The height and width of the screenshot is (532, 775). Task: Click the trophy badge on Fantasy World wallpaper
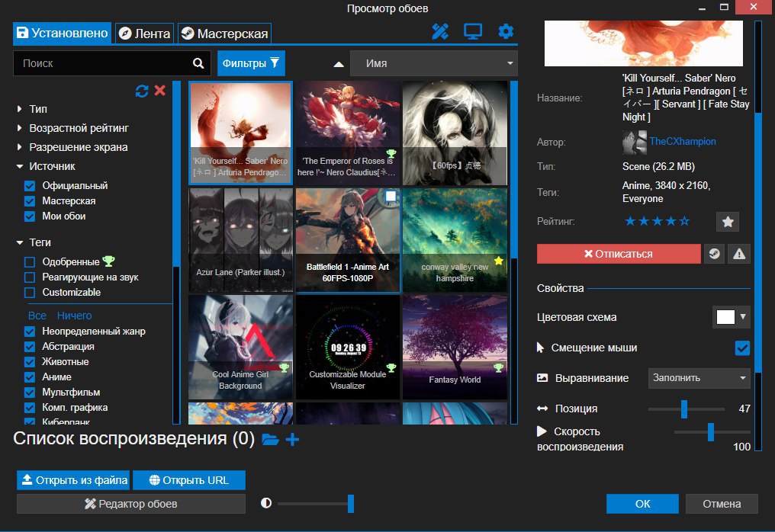[x=498, y=367]
